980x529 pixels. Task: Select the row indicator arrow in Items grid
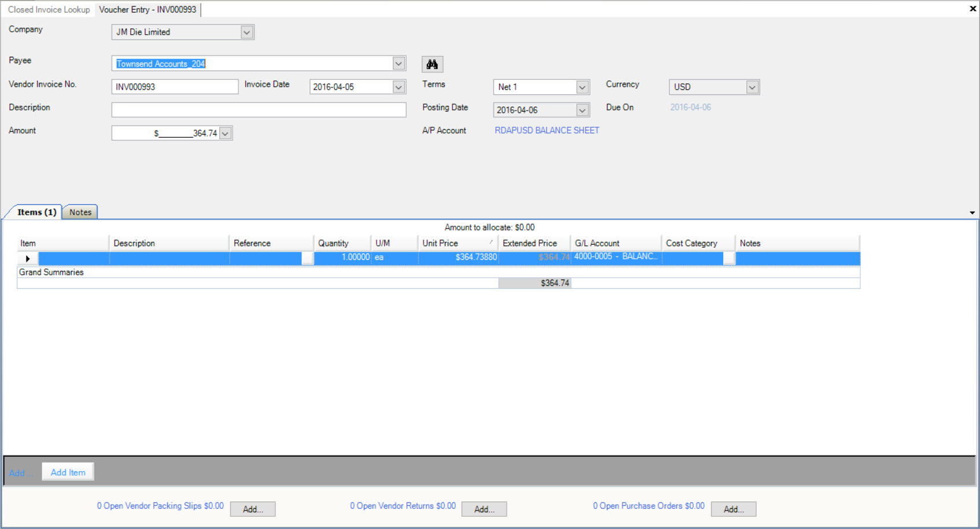pyautogui.click(x=27, y=258)
